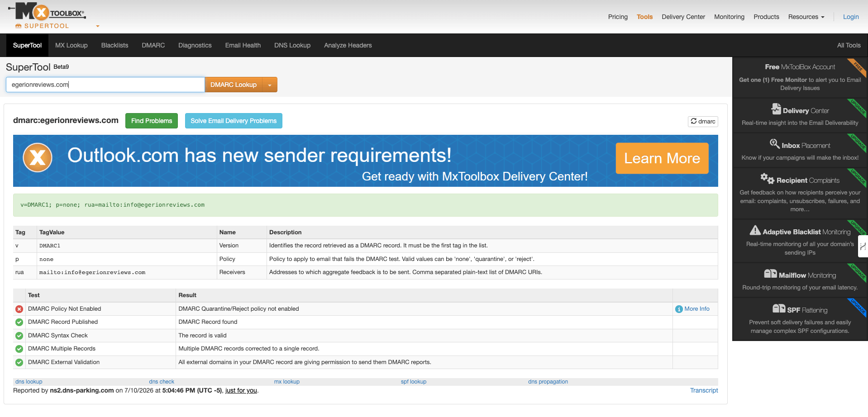
Task: Open the spf lookup link
Action: pyautogui.click(x=414, y=382)
